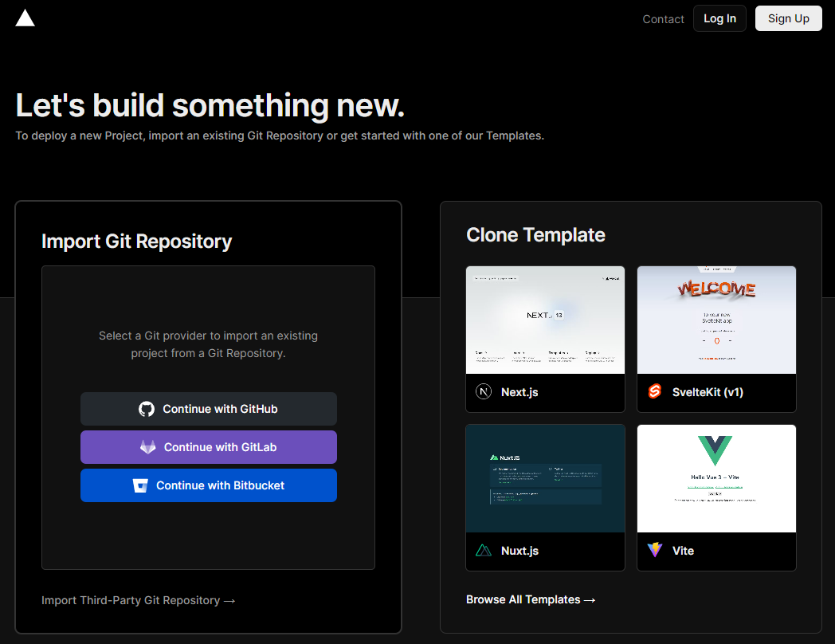This screenshot has height=644, width=835.
Task: Click the GitHub octocat icon
Action: 147,409
